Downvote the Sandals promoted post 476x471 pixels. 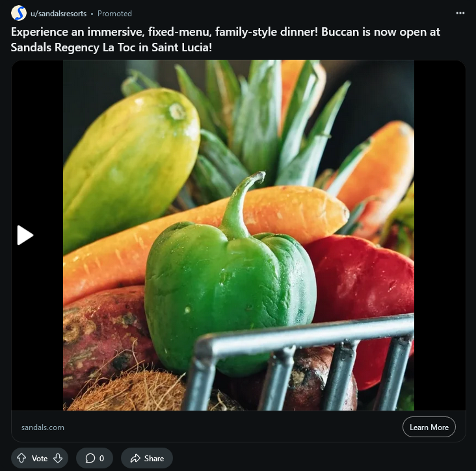pyautogui.click(x=58, y=459)
